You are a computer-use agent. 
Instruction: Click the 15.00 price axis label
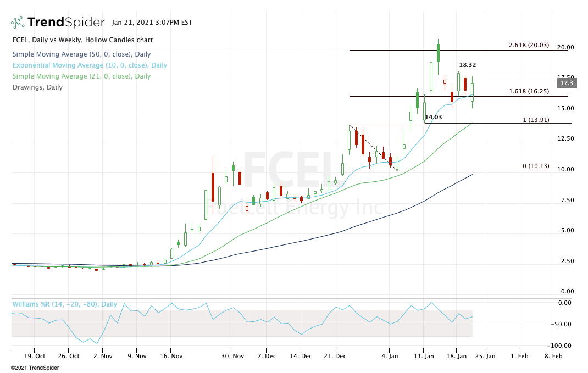pyautogui.click(x=565, y=108)
